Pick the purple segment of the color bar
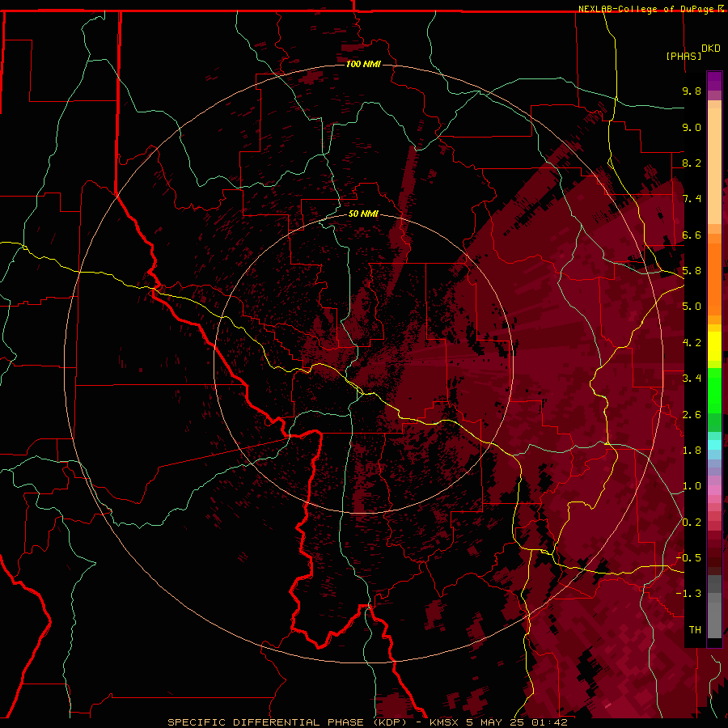The height and width of the screenshot is (728, 728). click(714, 82)
